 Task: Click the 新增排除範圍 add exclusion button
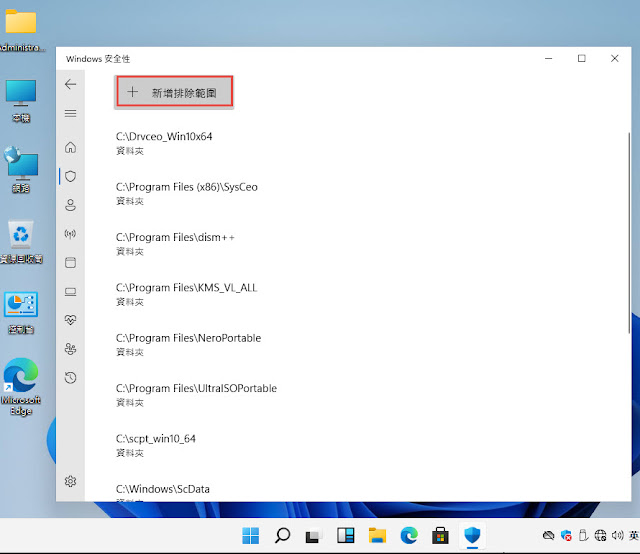click(174, 92)
